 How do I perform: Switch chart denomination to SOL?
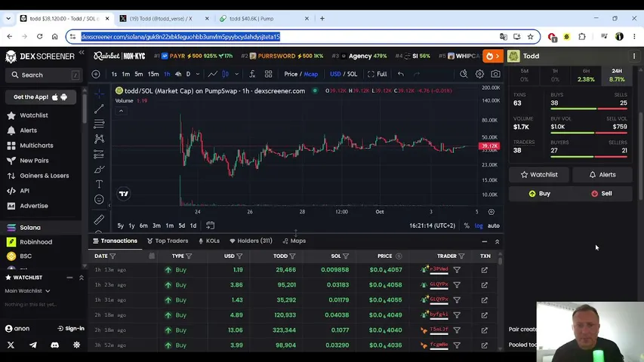(x=353, y=75)
